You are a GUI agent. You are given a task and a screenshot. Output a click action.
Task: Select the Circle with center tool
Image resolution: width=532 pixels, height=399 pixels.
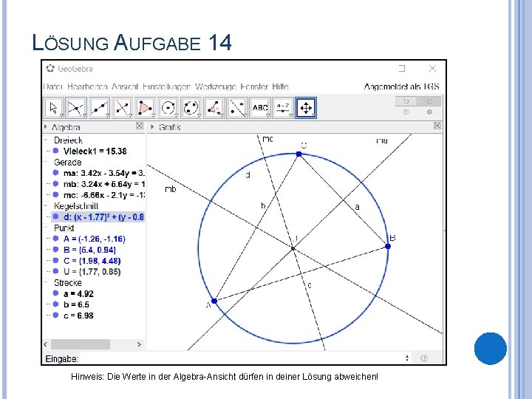(168, 108)
